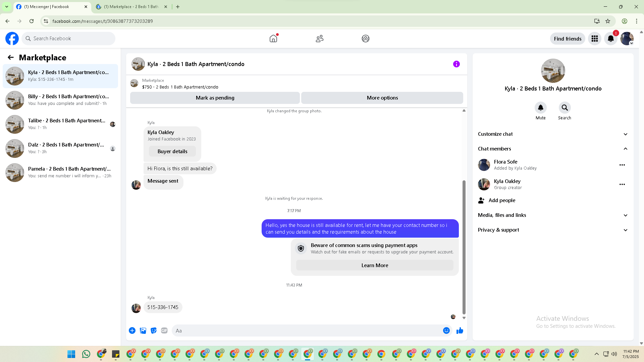Expand Media, files and links section

pos(552,215)
